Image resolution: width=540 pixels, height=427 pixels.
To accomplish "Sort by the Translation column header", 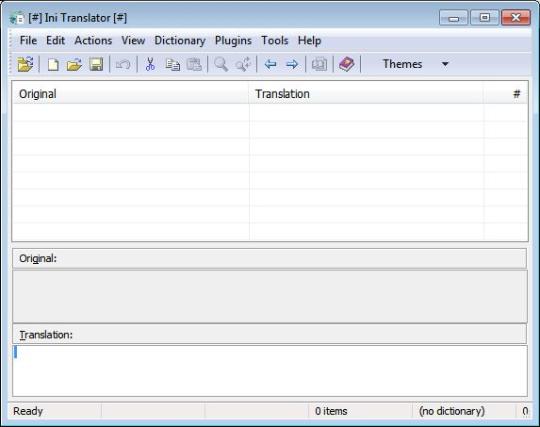I will [x=366, y=94].
